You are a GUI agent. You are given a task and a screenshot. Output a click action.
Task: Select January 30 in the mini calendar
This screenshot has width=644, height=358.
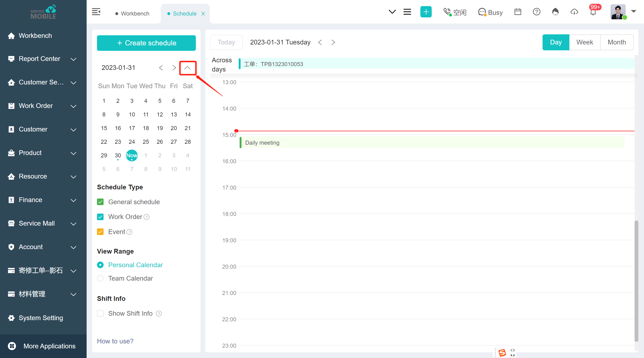point(118,155)
